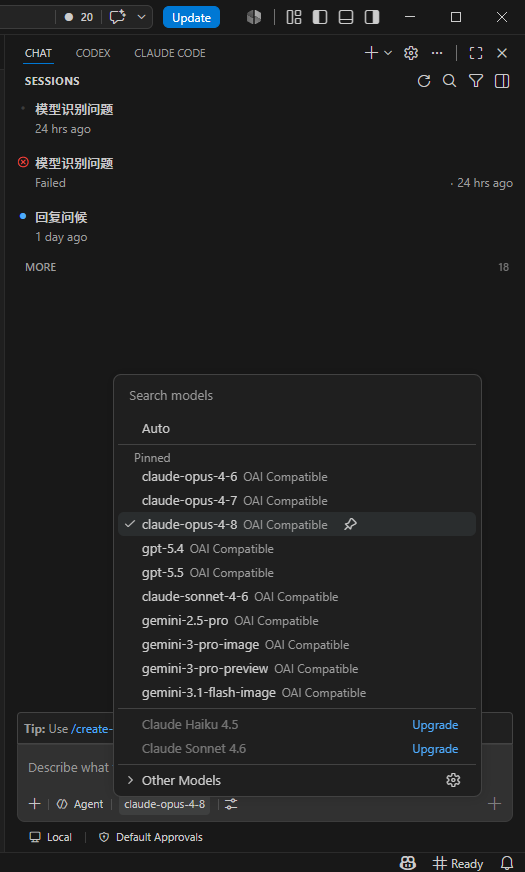Toggle the bottom panel layout icon
The image size is (525, 872).
[x=346, y=17]
